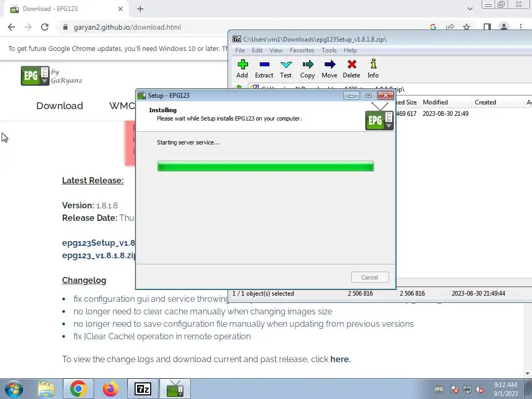The image size is (532, 399).
Task: Click the Chrome address bar URL
Action: click(127, 27)
